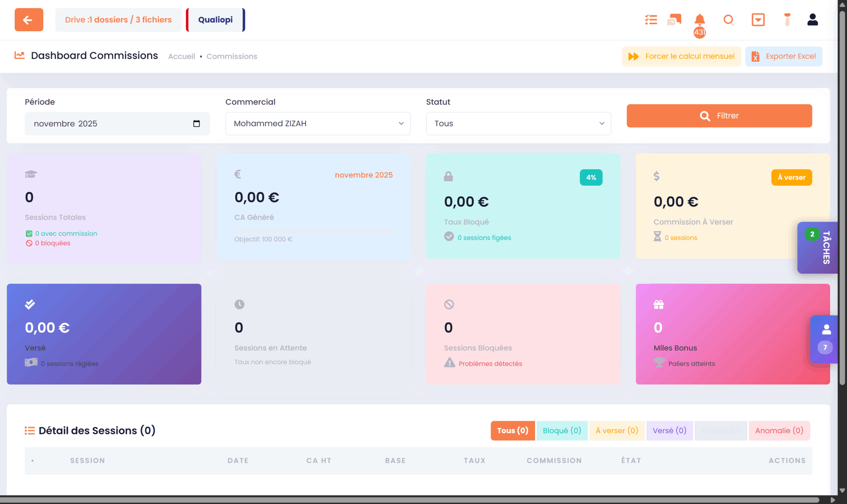Click the Filtrer button
The height and width of the screenshot is (504, 847).
[719, 116]
